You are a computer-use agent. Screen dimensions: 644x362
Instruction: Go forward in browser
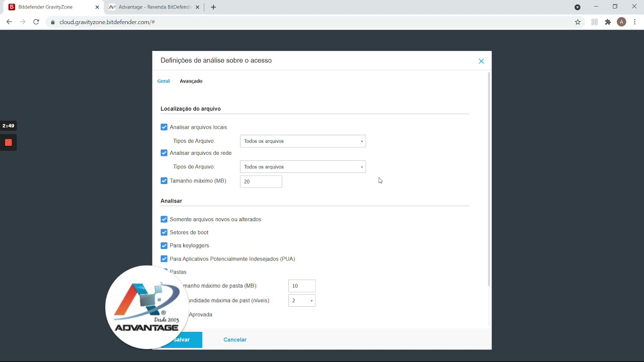tap(23, 22)
